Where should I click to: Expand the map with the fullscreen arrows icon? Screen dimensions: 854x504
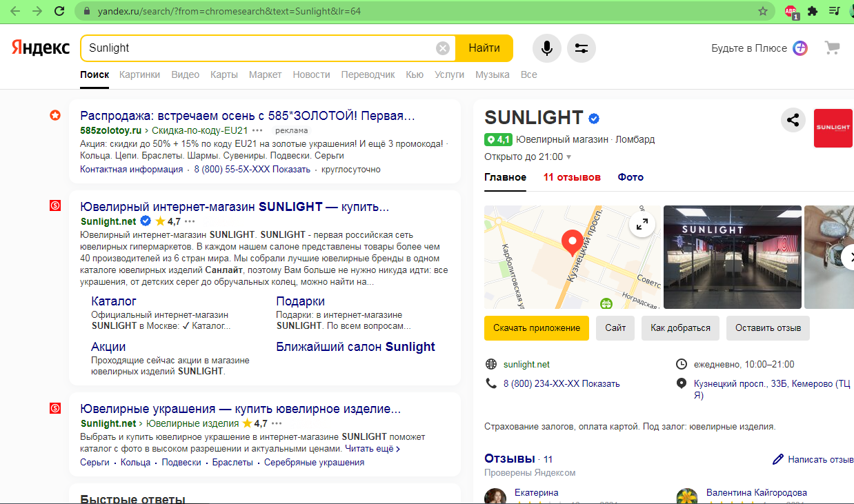pyautogui.click(x=642, y=223)
